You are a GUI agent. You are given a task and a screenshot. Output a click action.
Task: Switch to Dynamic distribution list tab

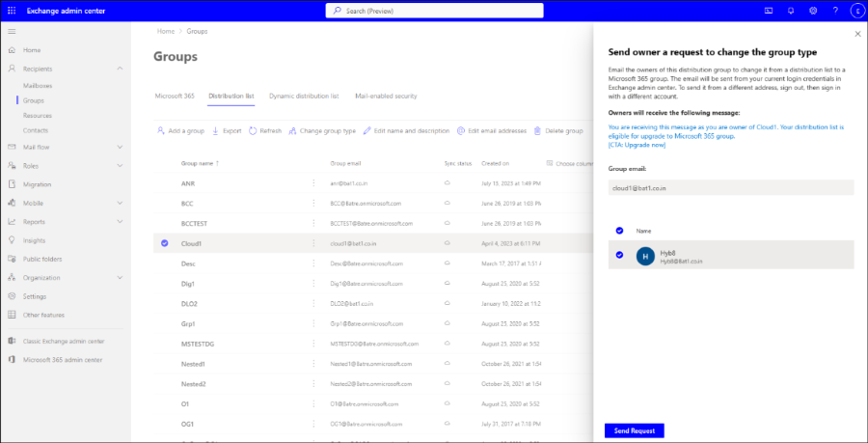(304, 96)
